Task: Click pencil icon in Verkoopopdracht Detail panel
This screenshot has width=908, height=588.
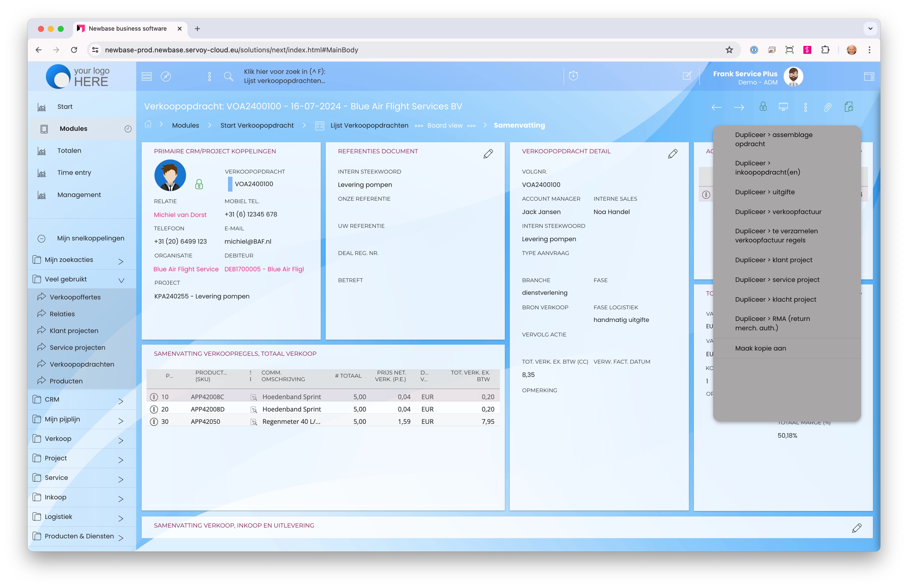Action: click(673, 154)
